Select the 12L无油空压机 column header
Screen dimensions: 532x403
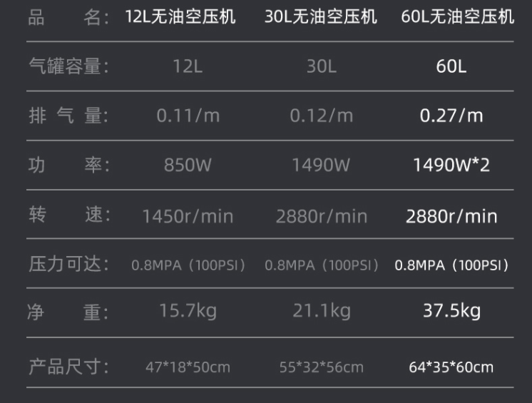180,16
